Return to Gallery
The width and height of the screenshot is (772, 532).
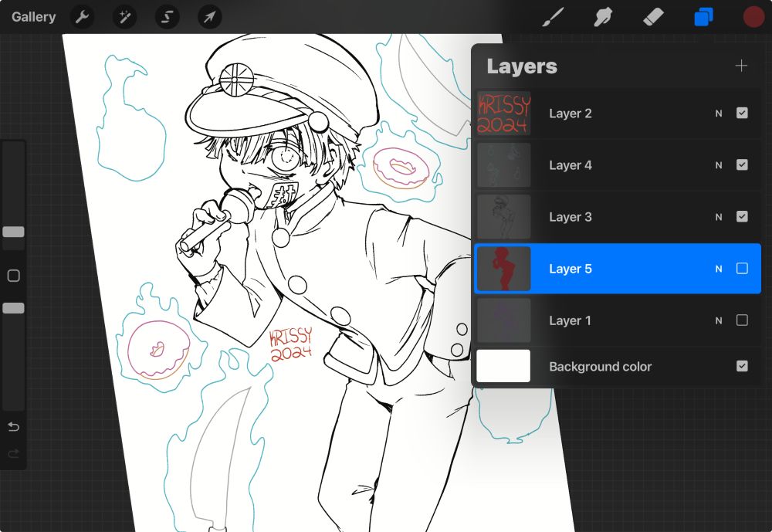pyautogui.click(x=33, y=17)
